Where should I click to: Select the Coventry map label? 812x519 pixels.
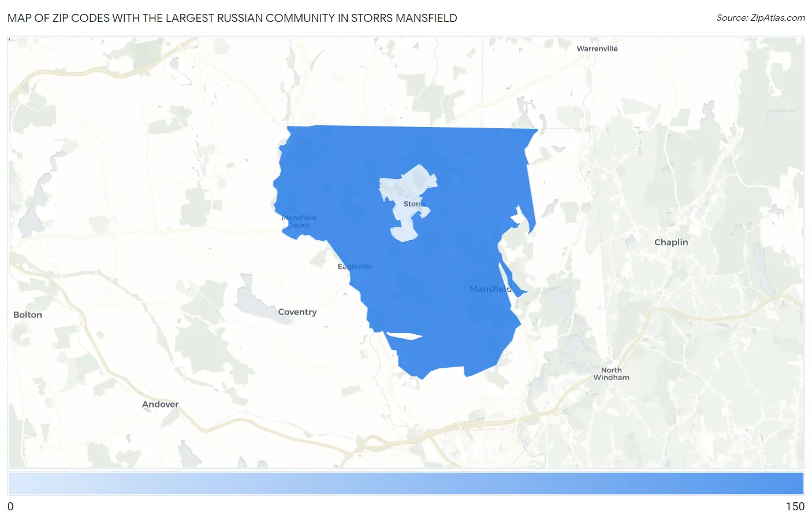[x=297, y=312]
